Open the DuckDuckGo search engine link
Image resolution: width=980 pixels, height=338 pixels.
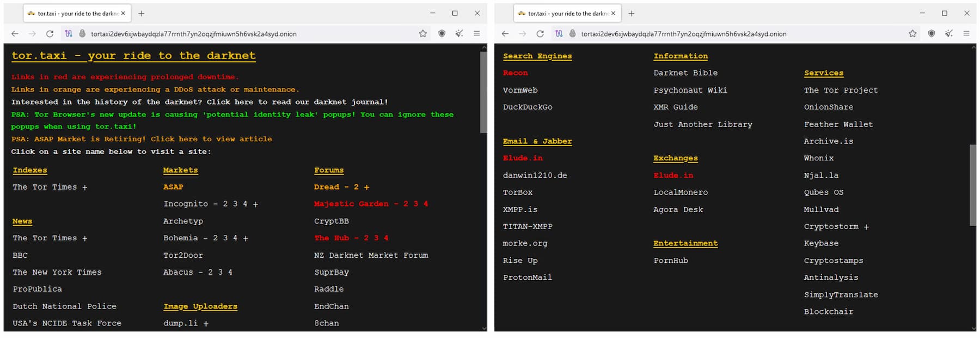pos(528,107)
